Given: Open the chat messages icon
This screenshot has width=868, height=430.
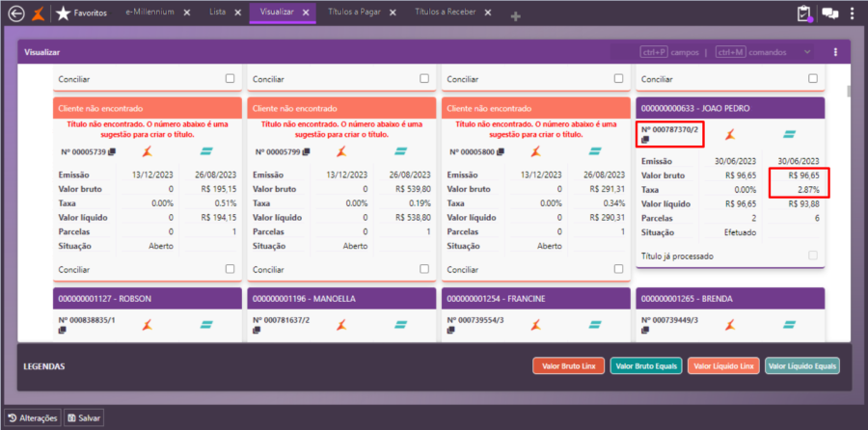Looking at the screenshot, I should click(x=829, y=13).
